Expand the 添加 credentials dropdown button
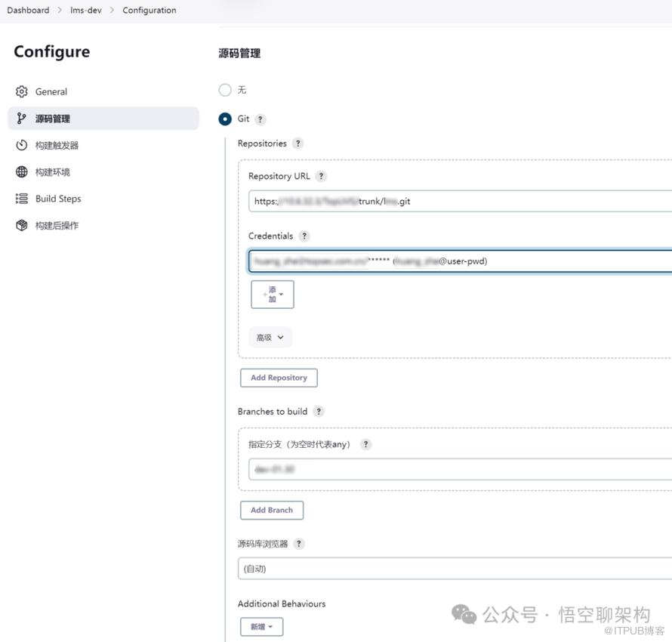 pyautogui.click(x=273, y=295)
